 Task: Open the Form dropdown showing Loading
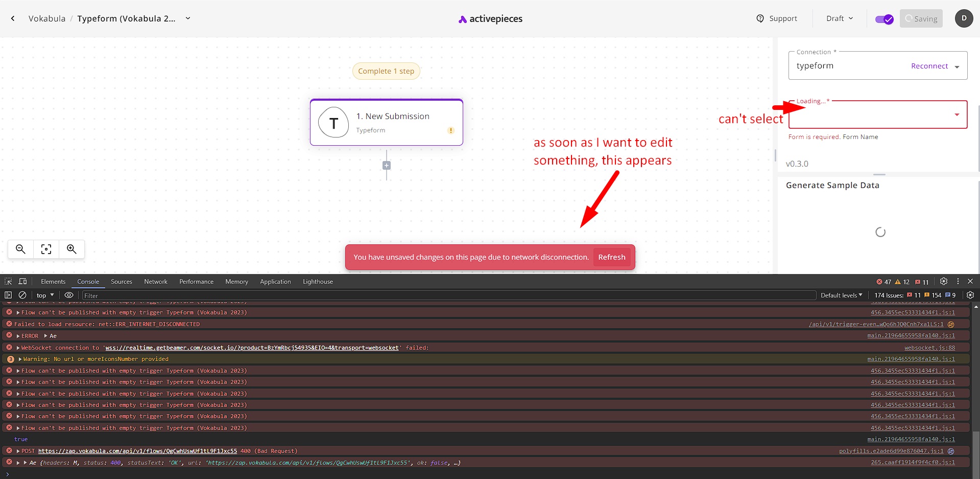[878, 115]
